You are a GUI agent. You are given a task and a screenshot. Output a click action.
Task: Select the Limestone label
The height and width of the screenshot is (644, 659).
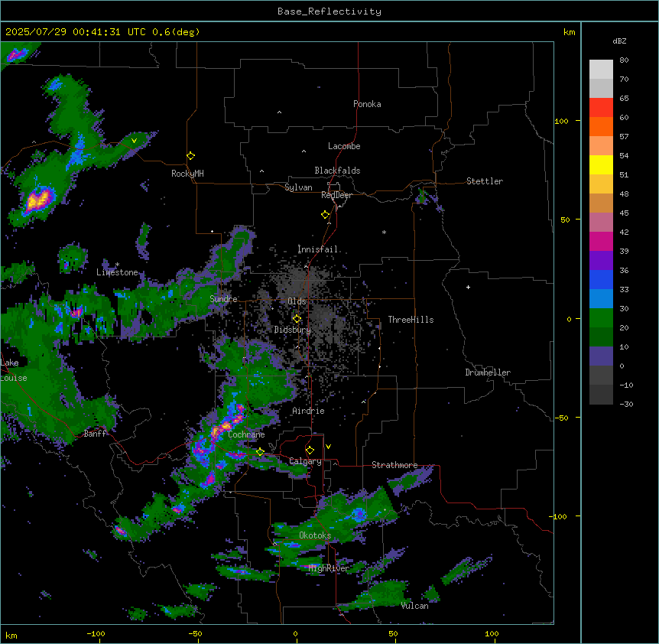[117, 272]
